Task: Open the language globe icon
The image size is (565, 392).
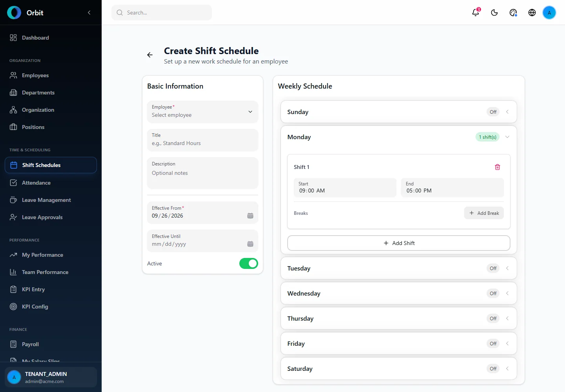Action: pos(532,13)
